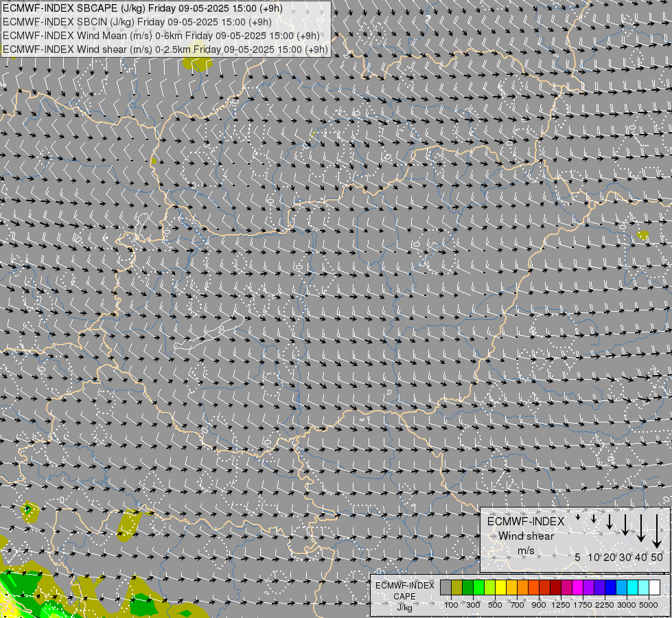Click the '40' label under shear arrows
The image size is (672, 618).
(640, 557)
